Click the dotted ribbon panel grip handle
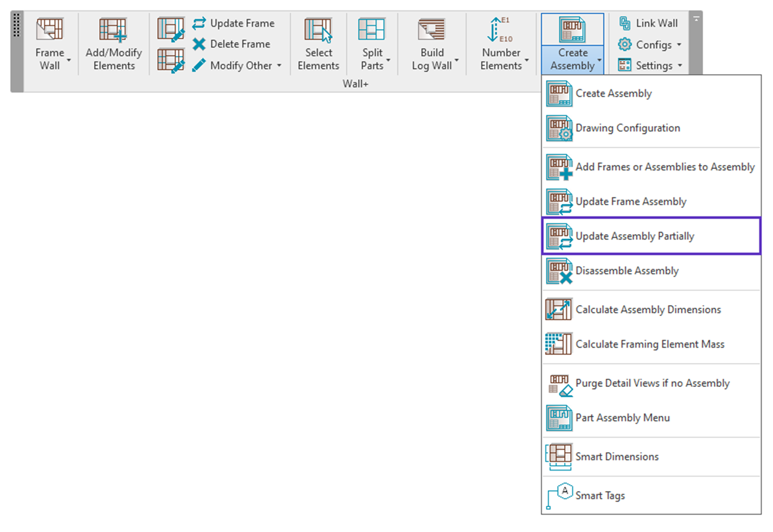The image size is (773, 532). click(x=17, y=25)
